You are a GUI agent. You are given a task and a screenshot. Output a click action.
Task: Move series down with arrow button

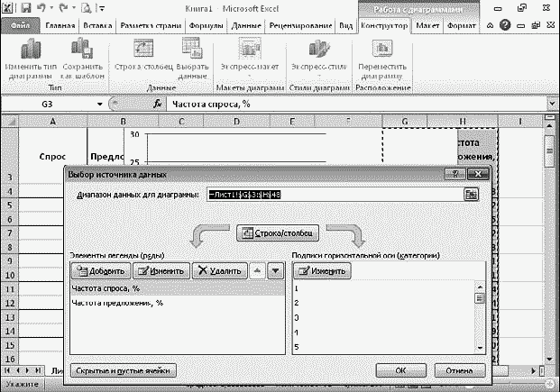coord(275,271)
